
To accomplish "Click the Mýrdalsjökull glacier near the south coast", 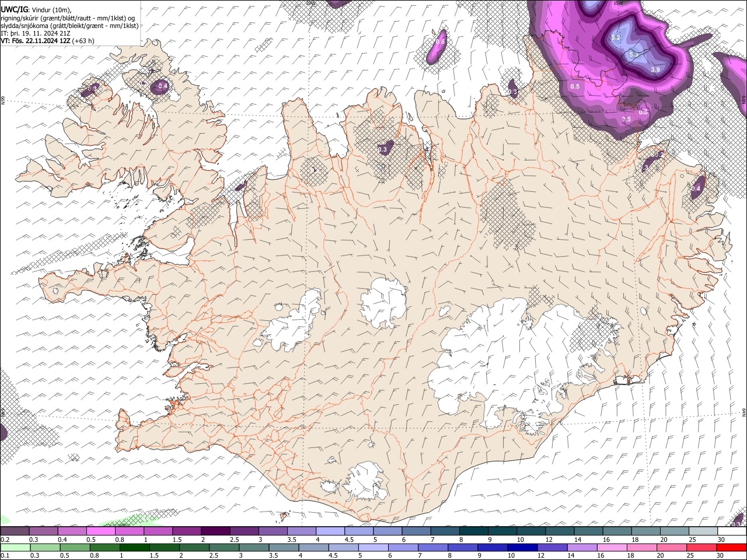I will (x=366, y=481).
